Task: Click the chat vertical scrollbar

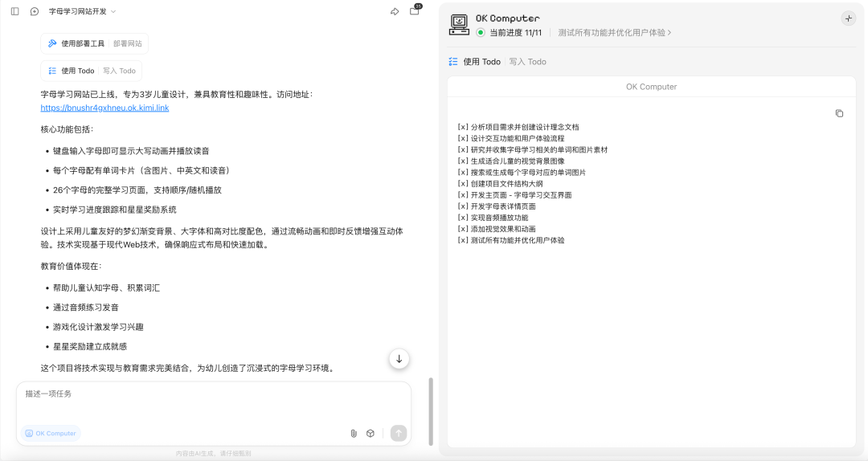Action: tap(431, 411)
